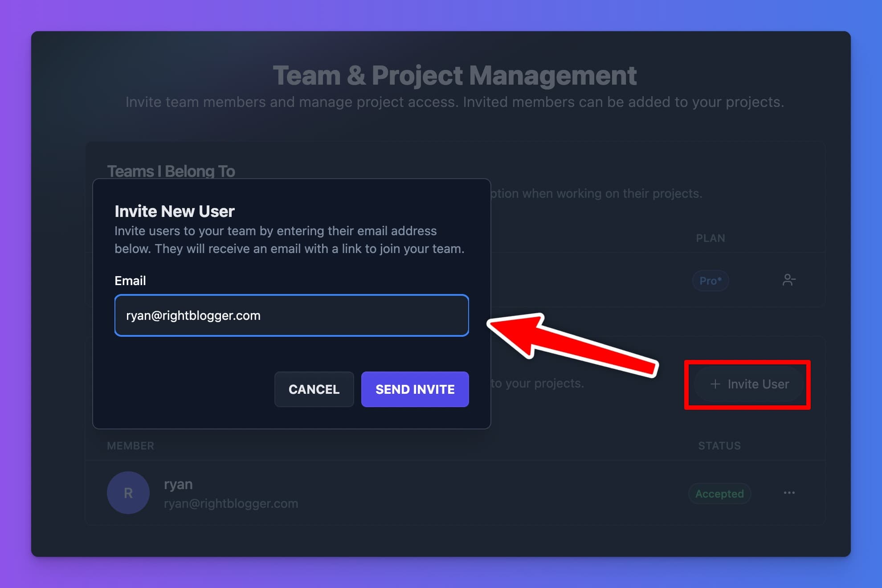Click the SEND INVITE button
The height and width of the screenshot is (588, 882).
415,389
